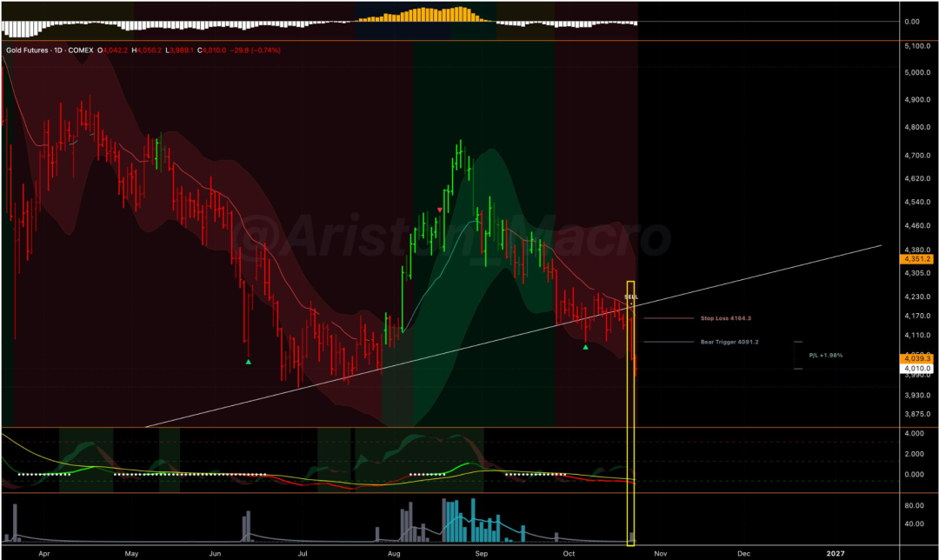Click the white 4,010.0 last-price tag on the price axis

coord(917,369)
